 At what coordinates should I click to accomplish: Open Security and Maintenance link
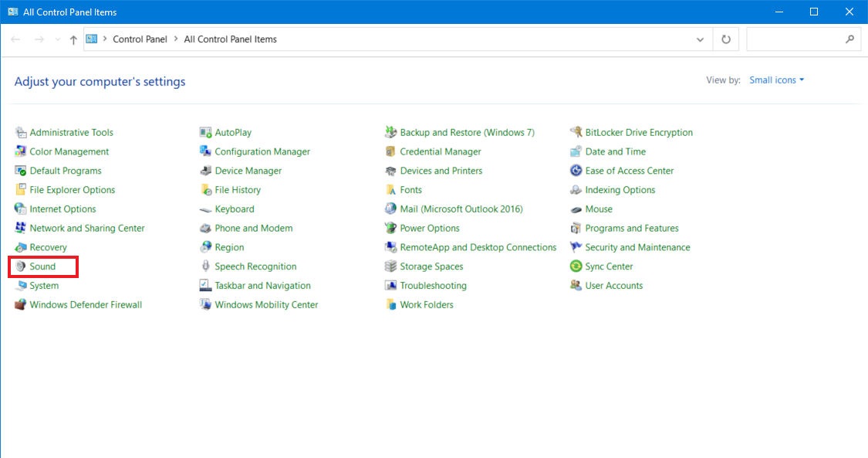[638, 248]
